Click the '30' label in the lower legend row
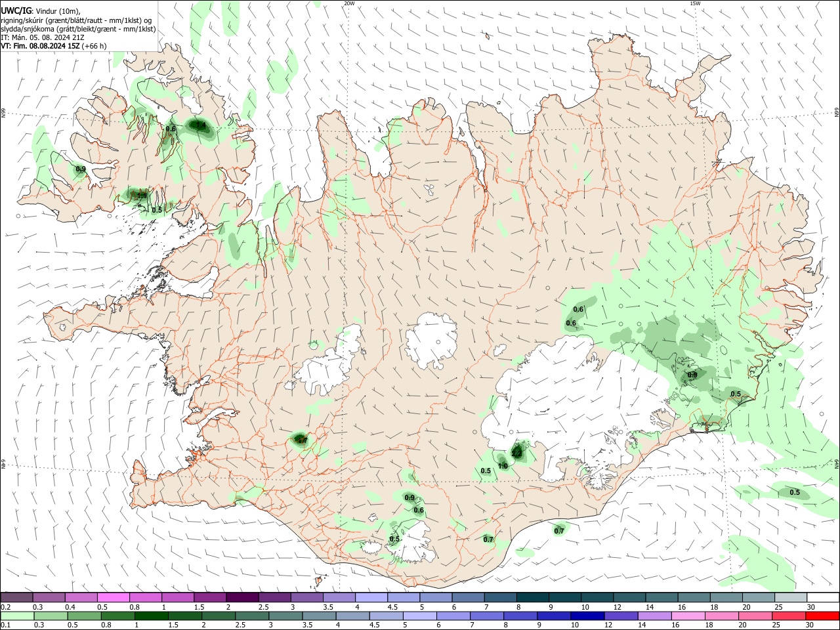 pos(810,625)
